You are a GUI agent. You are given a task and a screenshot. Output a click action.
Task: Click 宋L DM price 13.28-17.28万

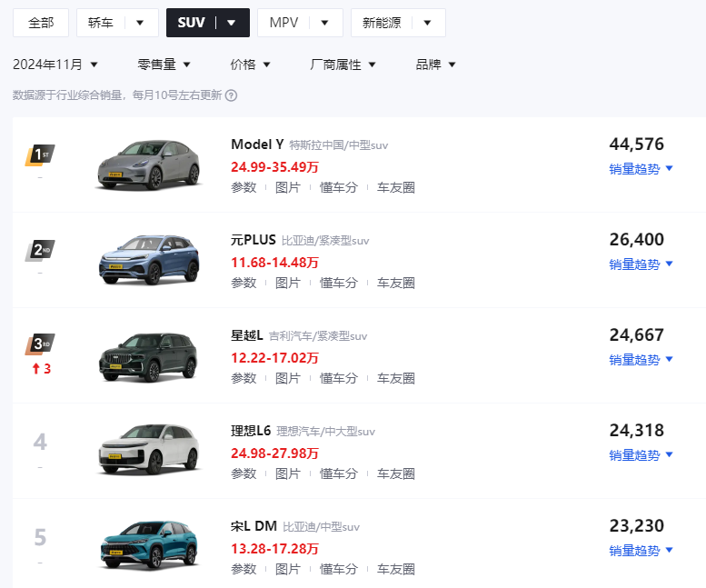click(274, 549)
